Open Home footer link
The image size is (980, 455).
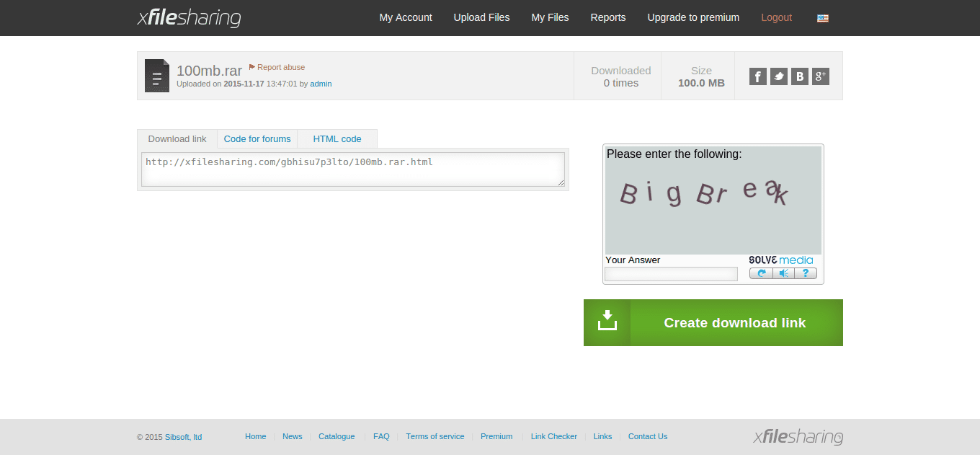click(x=255, y=436)
